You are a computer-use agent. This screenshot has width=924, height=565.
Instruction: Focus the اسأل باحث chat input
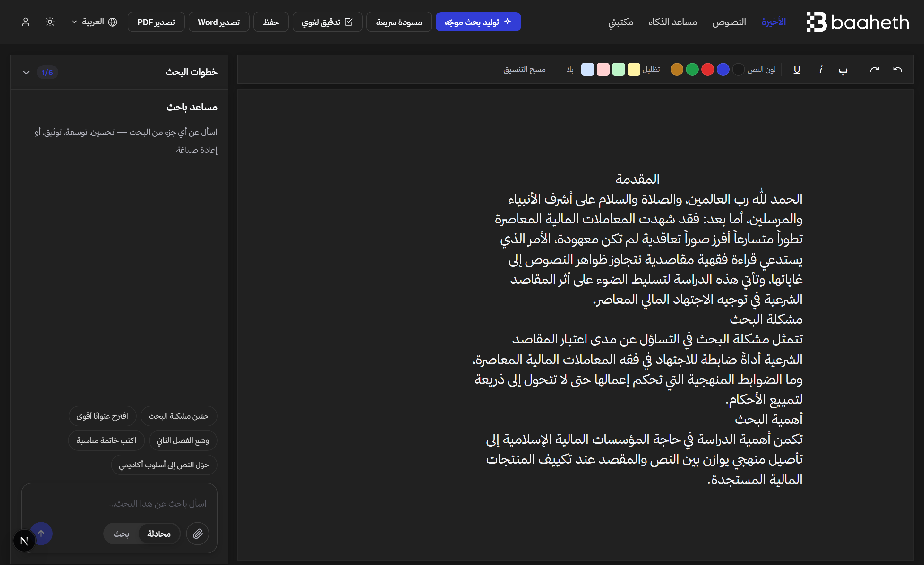point(119,503)
